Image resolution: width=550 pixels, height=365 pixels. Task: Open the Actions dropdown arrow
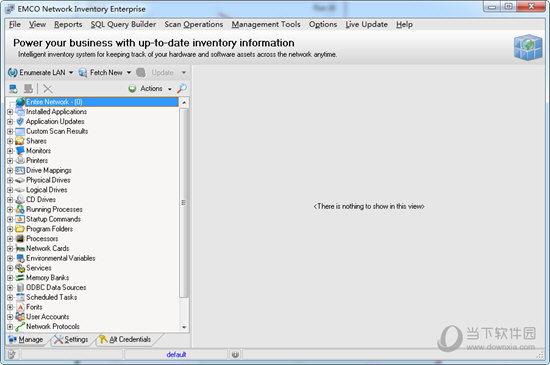[170, 89]
